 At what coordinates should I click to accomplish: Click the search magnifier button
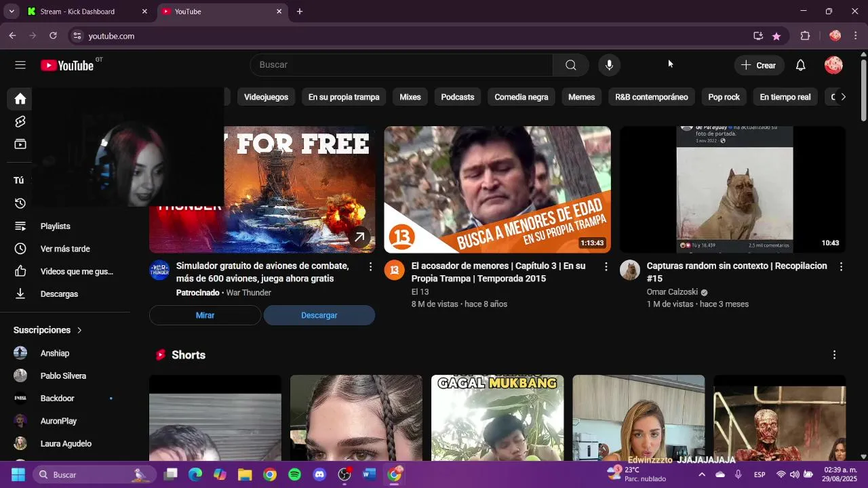(571, 65)
